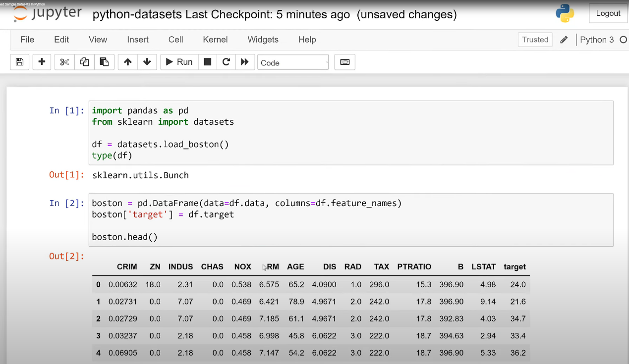Click the TAX column header
This screenshot has width=629, height=364.
(x=382, y=266)
